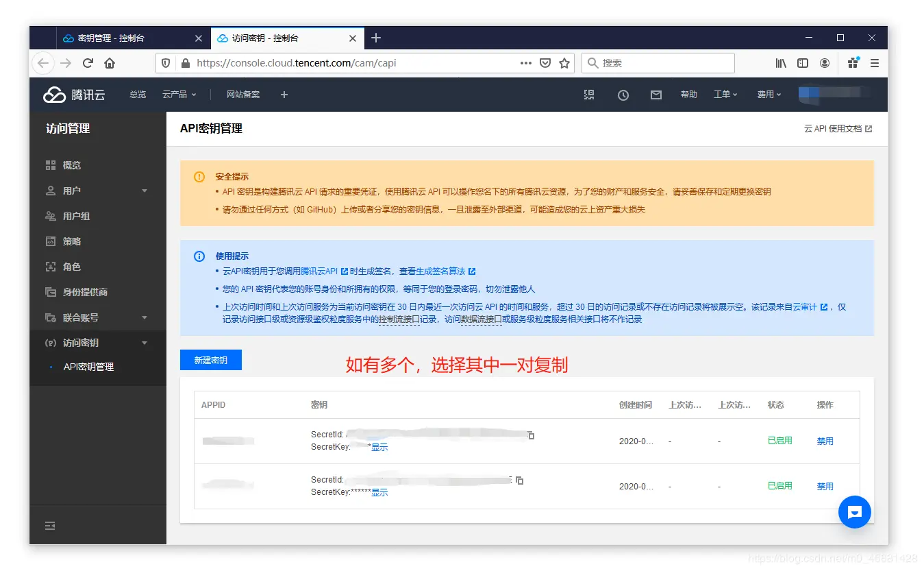
Task: Expand the 云产品 dropdown menu
Action: pos(179,95)
